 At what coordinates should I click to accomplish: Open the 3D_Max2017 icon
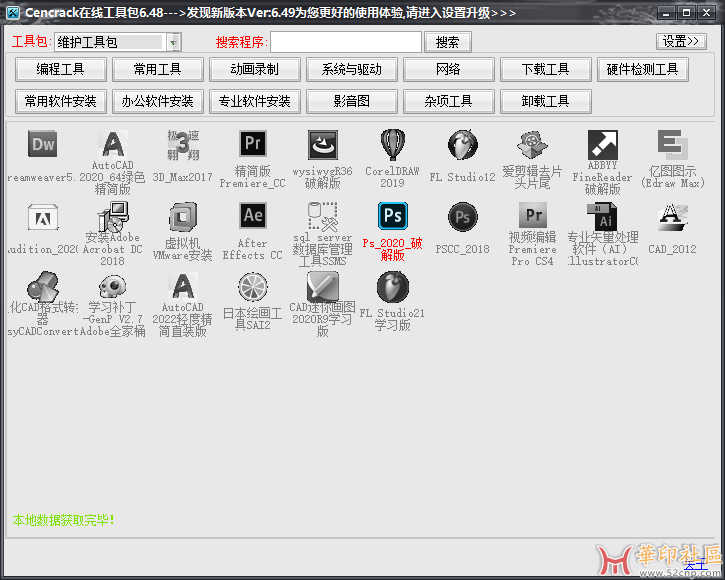183,144
